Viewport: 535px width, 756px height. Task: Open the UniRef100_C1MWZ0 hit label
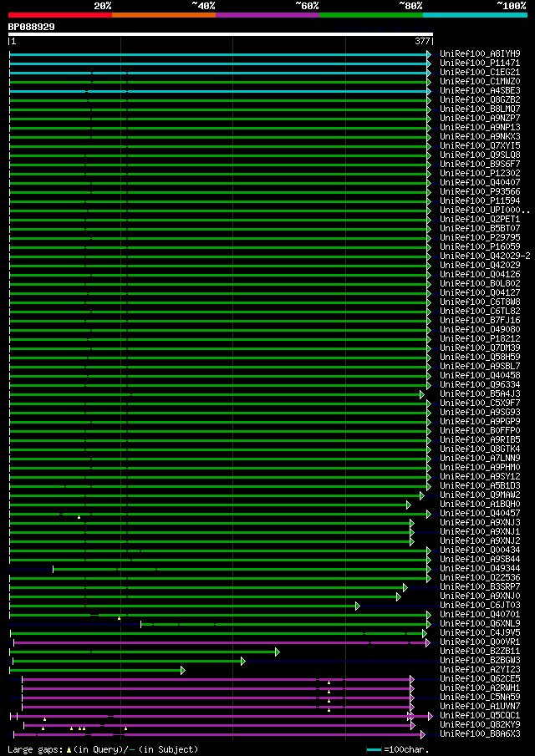[480, 82]
